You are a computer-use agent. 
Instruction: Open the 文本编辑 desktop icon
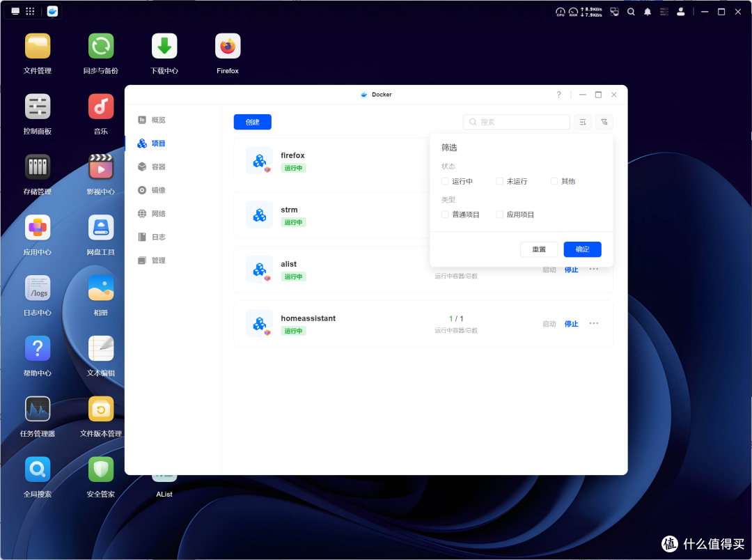coord(101,348)
